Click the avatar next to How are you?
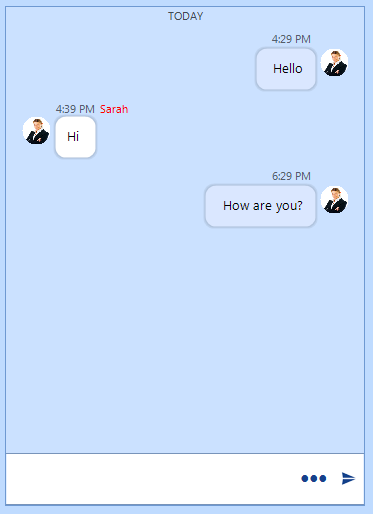Image resolution: width=373 pixels, height=514 pixels. (x=334, y=200)
